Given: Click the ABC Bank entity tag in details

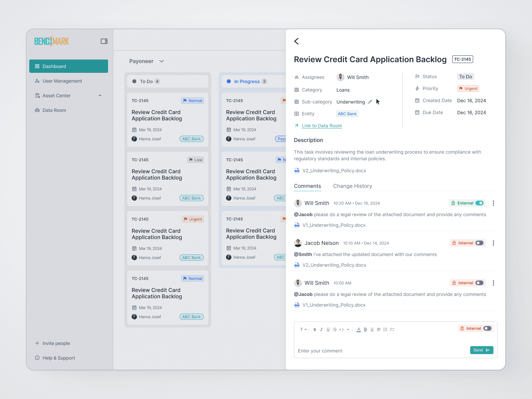Looking at the screenshot, I should click(x=347, y=114).
